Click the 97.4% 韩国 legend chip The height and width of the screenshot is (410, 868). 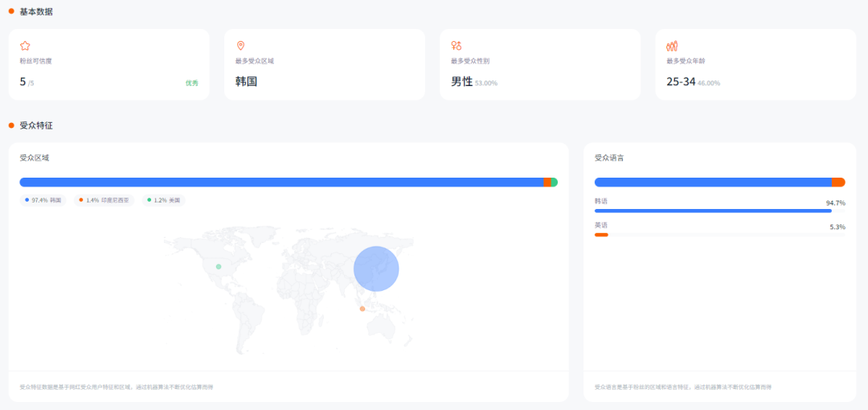coord(43,200)
